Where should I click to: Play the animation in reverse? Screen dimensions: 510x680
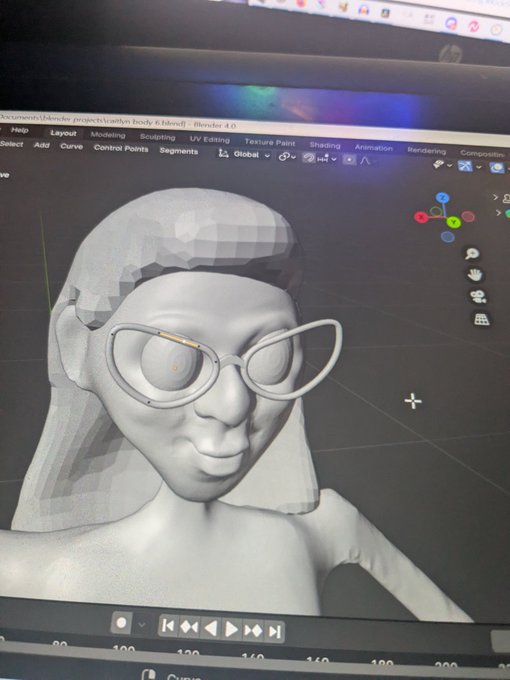pyautogui.click(x=210, y=628)
